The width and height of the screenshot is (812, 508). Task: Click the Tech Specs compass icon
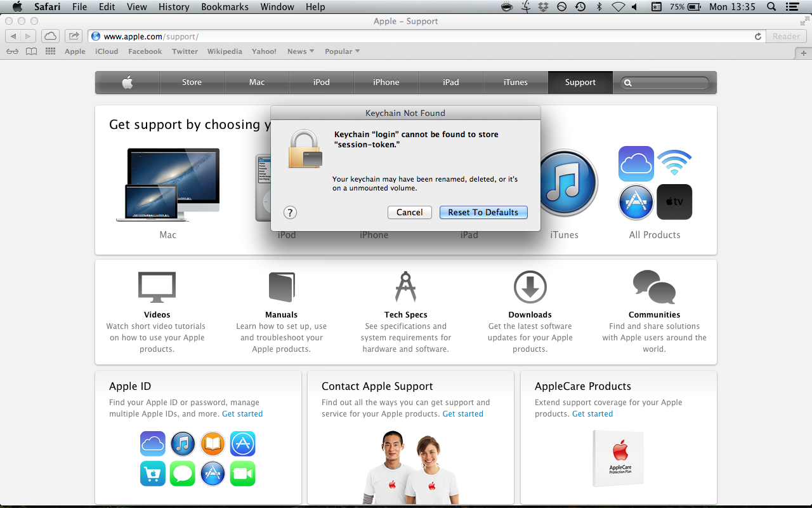pyautogui.click(x=405, y=287)
